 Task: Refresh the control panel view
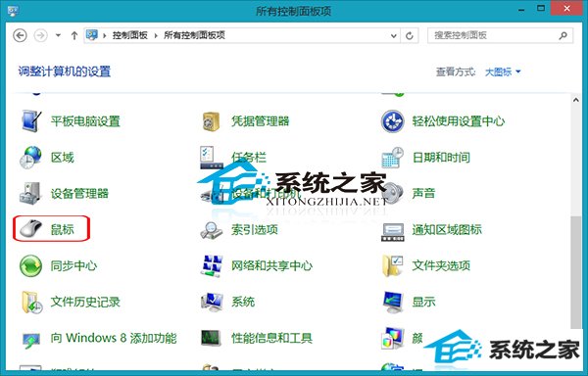pos(410,36)
